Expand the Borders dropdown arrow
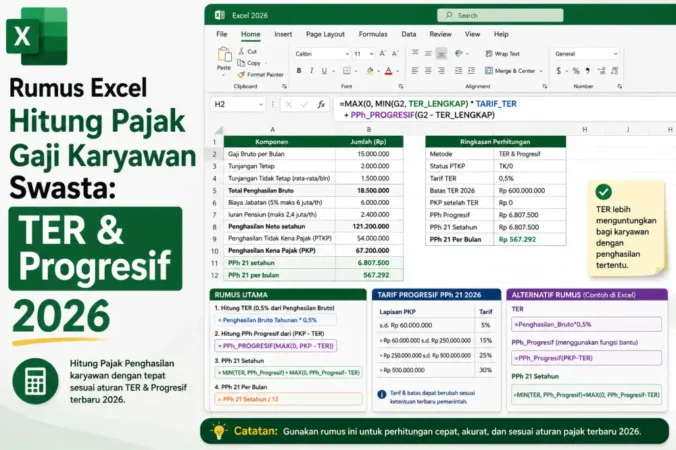The height and width of the screenshot is (450, 676). click(356, 71)
